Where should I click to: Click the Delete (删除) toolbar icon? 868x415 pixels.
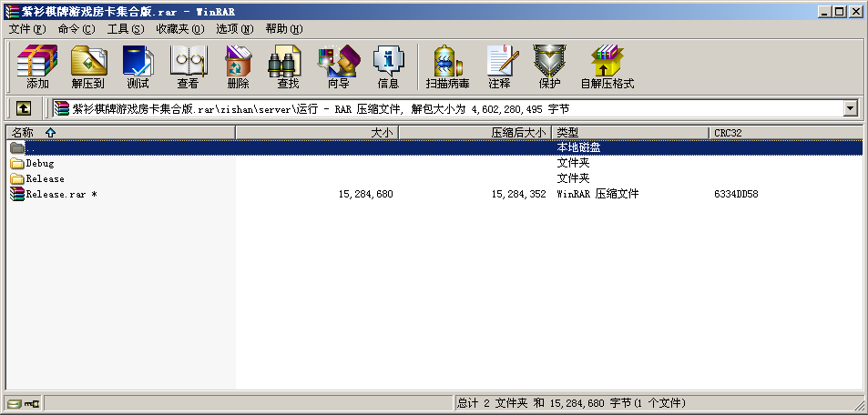(x=238, y=67)
